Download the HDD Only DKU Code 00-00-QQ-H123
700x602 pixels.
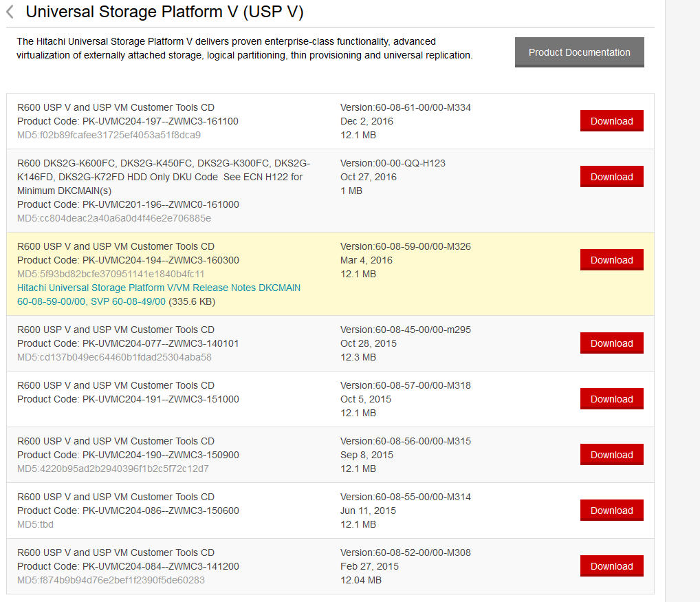[611, 177]
